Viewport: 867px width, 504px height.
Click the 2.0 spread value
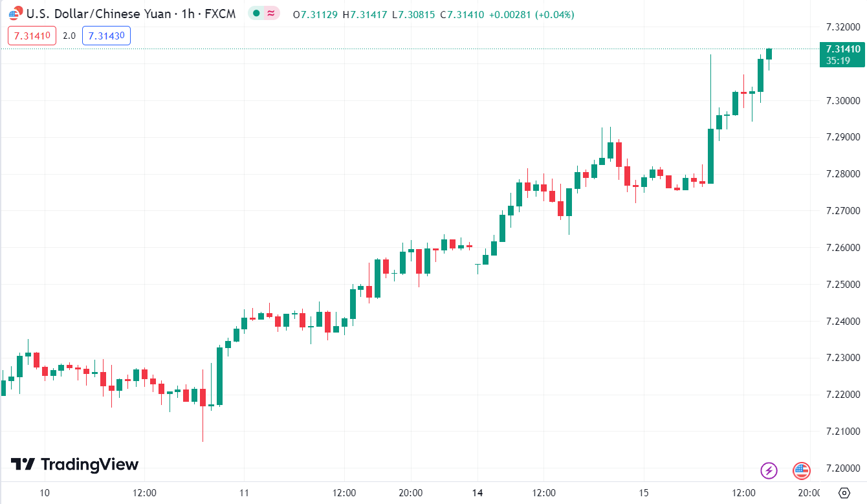[x=69, y=36]
